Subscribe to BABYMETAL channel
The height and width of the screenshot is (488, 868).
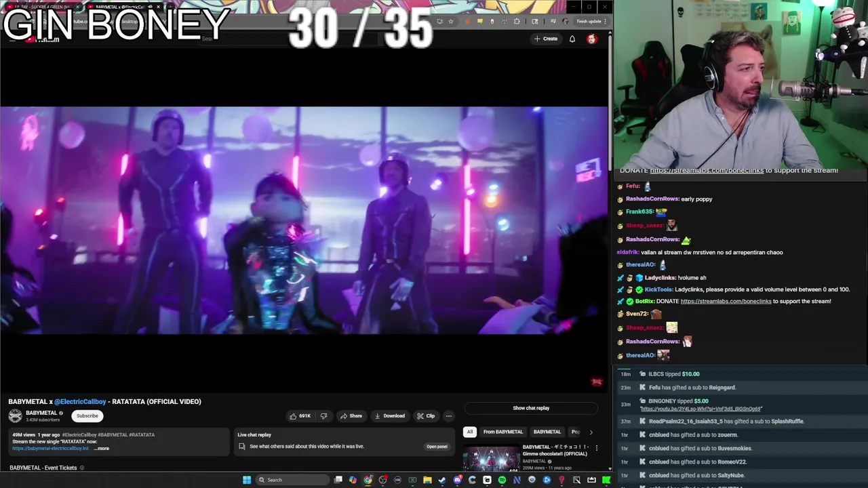point(87,415)
